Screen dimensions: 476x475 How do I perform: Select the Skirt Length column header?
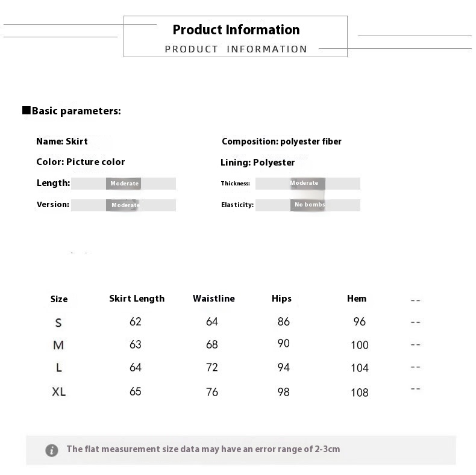137,299
